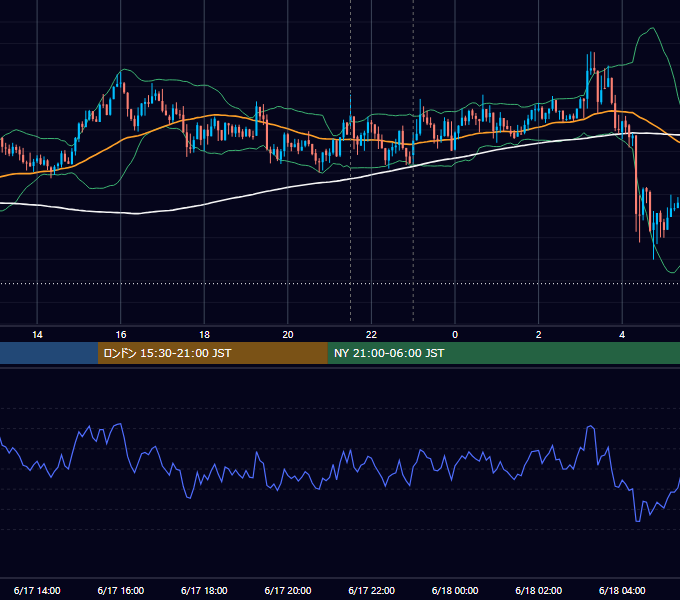Click the NY 21:00-06:00 JST session bar
Image resolution: width=680 pixels, height=600 pixels.
tap(503, 353)
